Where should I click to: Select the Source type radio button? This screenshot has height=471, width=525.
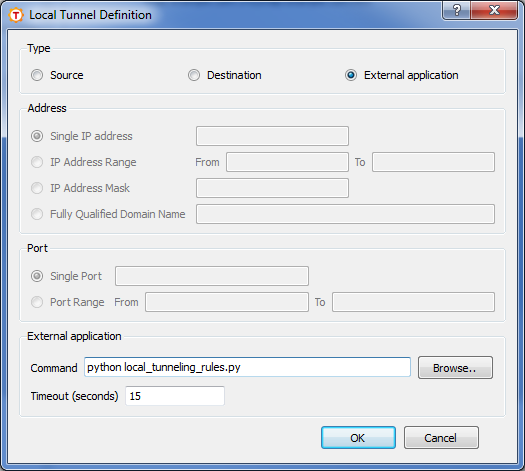[37, 75]
